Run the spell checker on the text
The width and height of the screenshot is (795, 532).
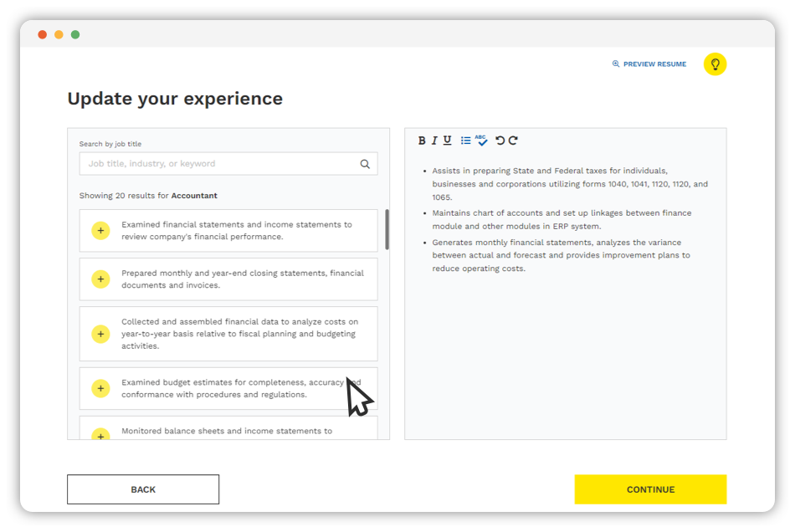tap(481, 140)
